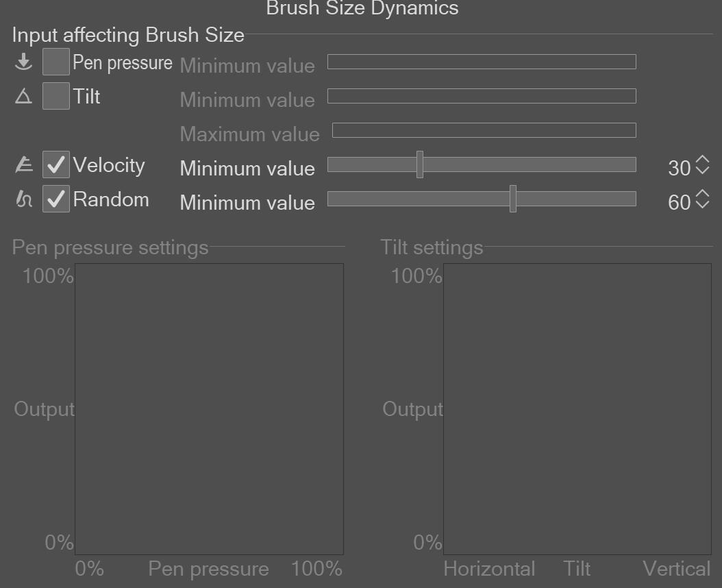Screen dimensions: 722x588
Task: Uncheck the Random checkbox
Action: [x=55, y=199]
